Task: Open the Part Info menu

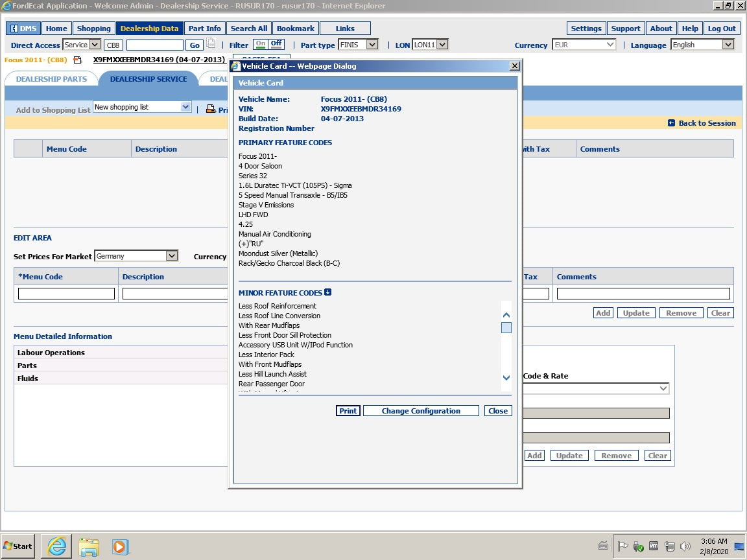Action: tap(204, 29)
